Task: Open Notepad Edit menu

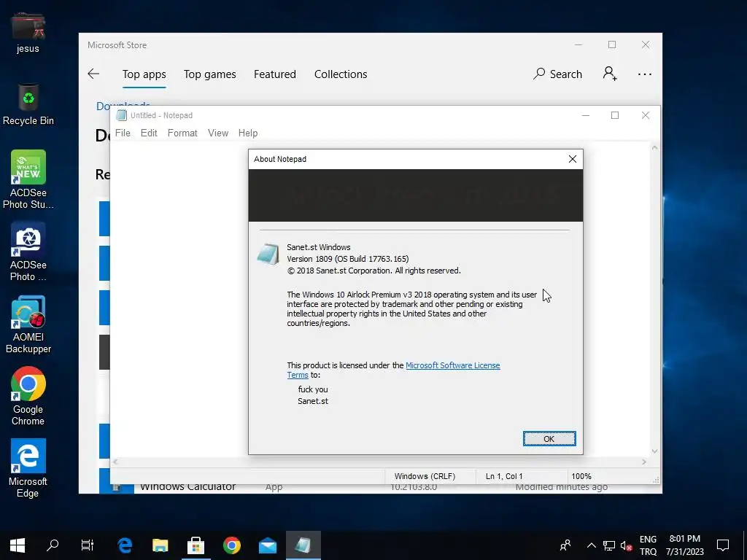Action: [149, 133]
